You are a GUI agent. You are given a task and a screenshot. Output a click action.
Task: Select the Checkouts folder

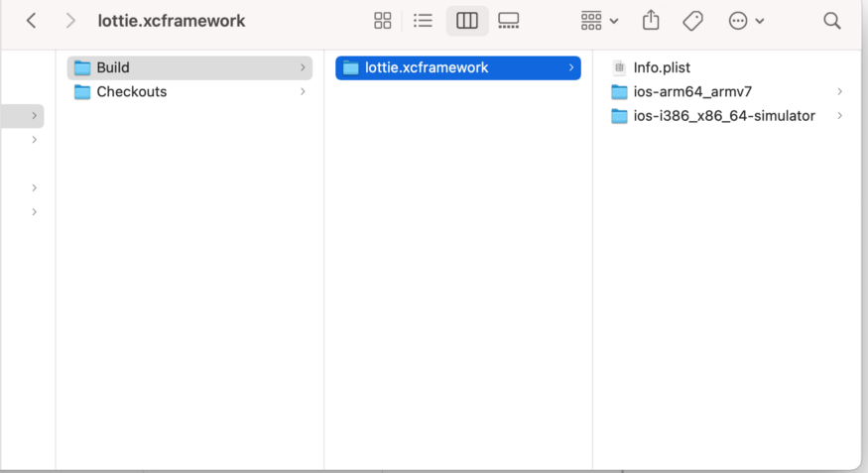(189, 92)
